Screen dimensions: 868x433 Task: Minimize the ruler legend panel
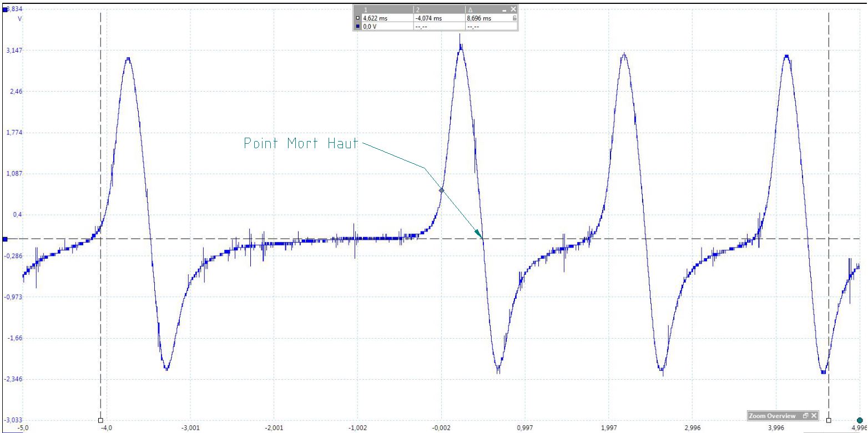click(504, 9)
